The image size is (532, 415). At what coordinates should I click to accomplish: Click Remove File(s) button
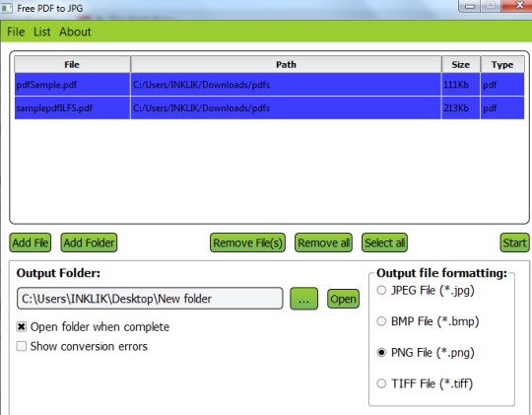247,242
